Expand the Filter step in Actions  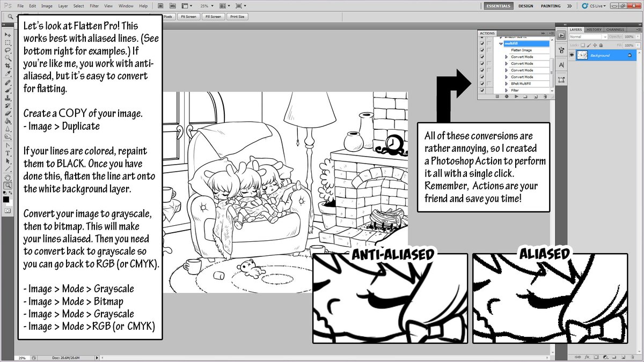[506, 90]
